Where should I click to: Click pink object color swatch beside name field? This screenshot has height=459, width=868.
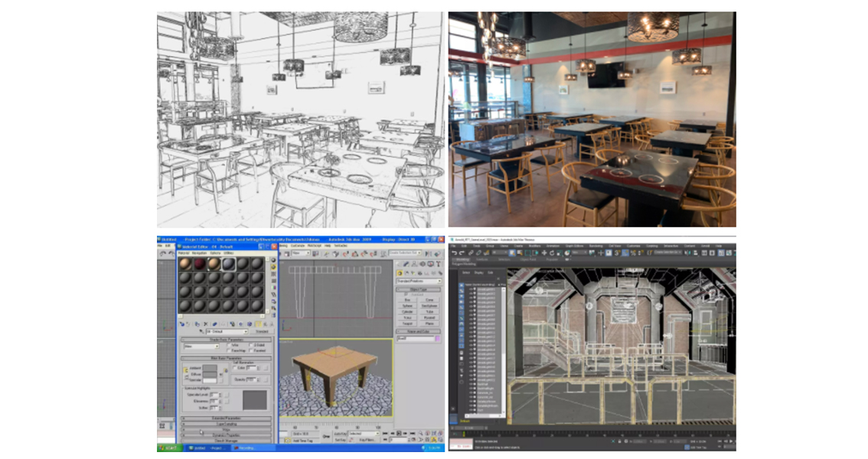tap(438, 338)
